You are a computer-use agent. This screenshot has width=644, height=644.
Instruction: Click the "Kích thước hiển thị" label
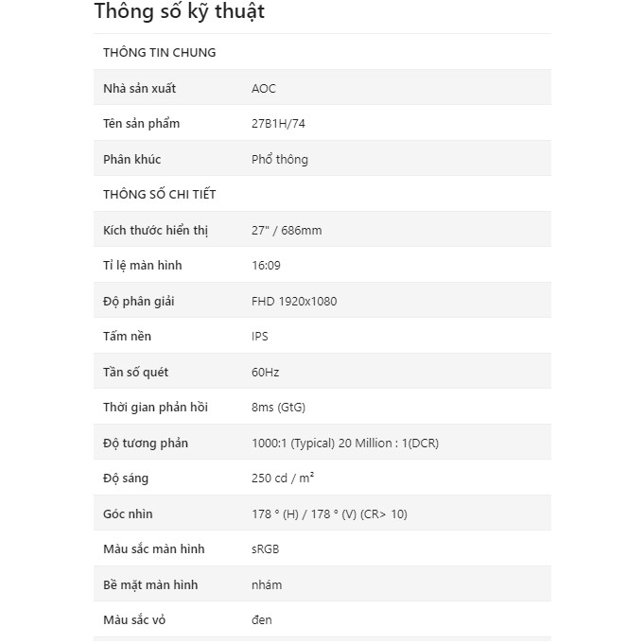[155, 230]
